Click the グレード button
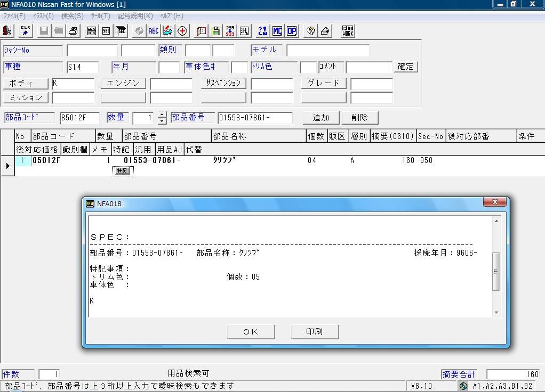545x392 pixels. pyautogui.click(x=324, y=83)
